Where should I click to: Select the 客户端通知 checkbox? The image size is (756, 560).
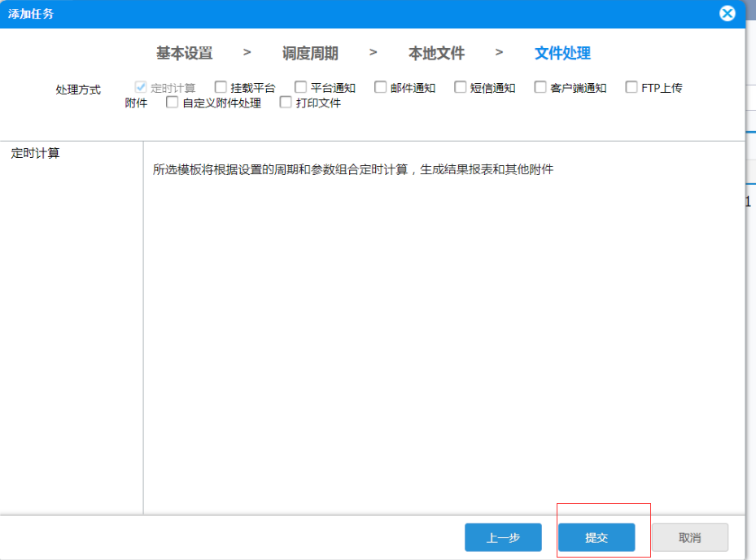click(x=540, y=87)
